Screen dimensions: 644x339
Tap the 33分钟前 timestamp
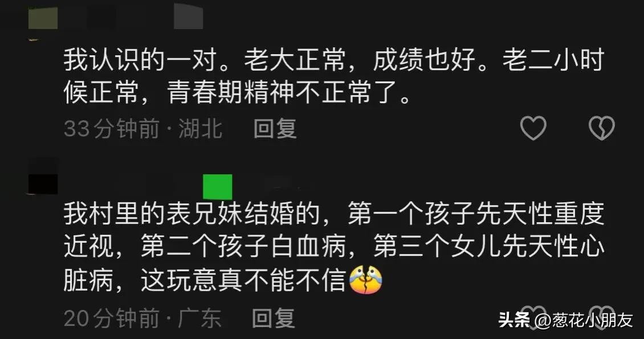pyautogui.click(x=112, y=128)
